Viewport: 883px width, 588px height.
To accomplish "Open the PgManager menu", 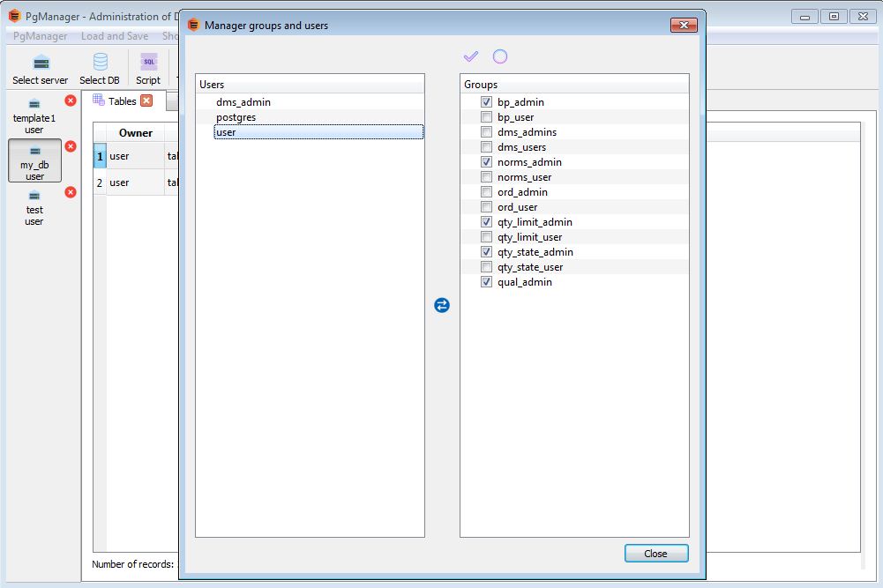I will click(x=41, y=36).
